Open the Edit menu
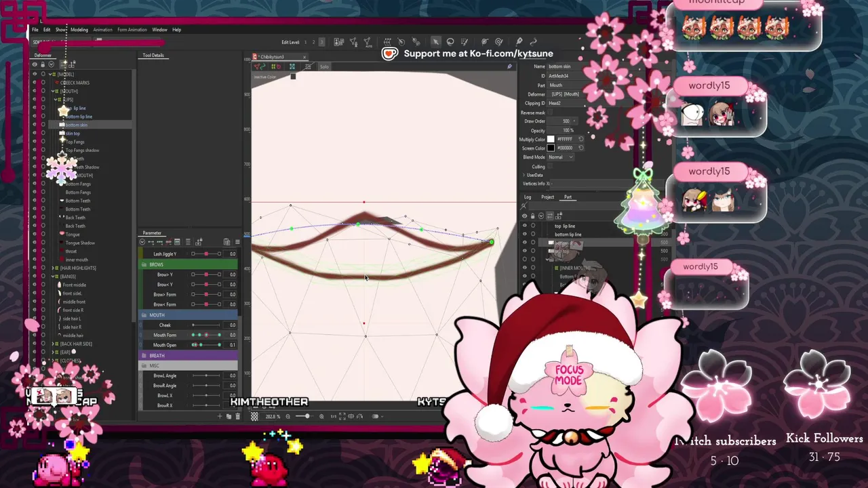 (47, 30)
